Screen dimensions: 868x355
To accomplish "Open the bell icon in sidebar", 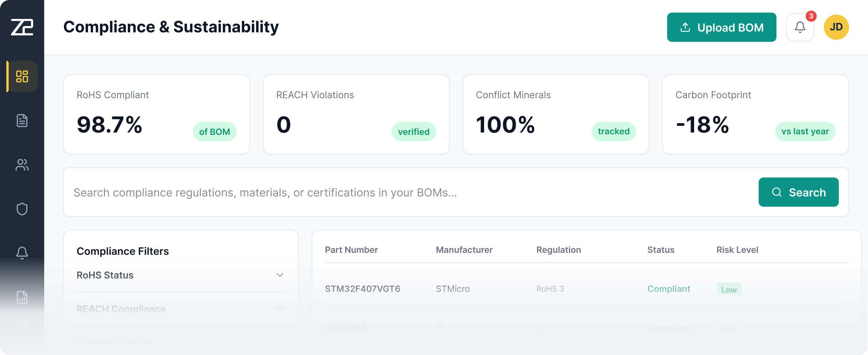I will click(22, 253).
